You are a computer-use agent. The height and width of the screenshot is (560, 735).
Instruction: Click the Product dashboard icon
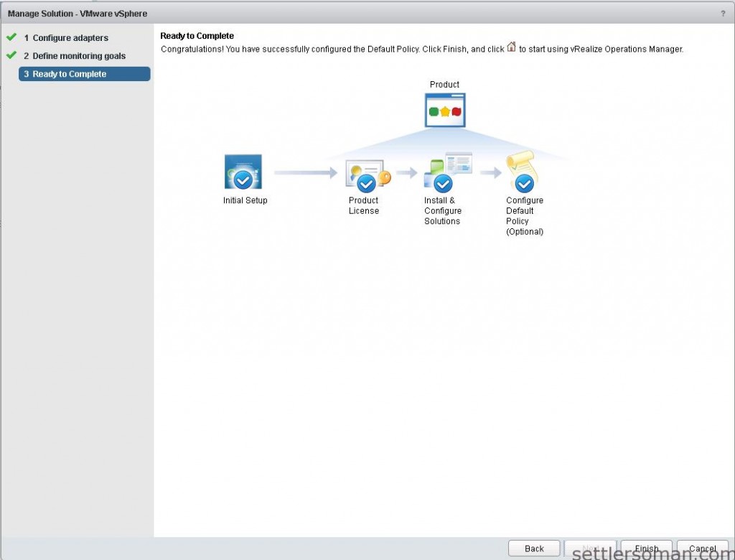445,110
